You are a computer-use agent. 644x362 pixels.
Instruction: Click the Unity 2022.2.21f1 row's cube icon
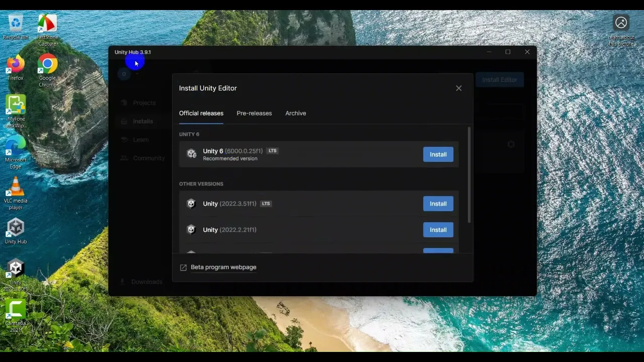[191, 230]
